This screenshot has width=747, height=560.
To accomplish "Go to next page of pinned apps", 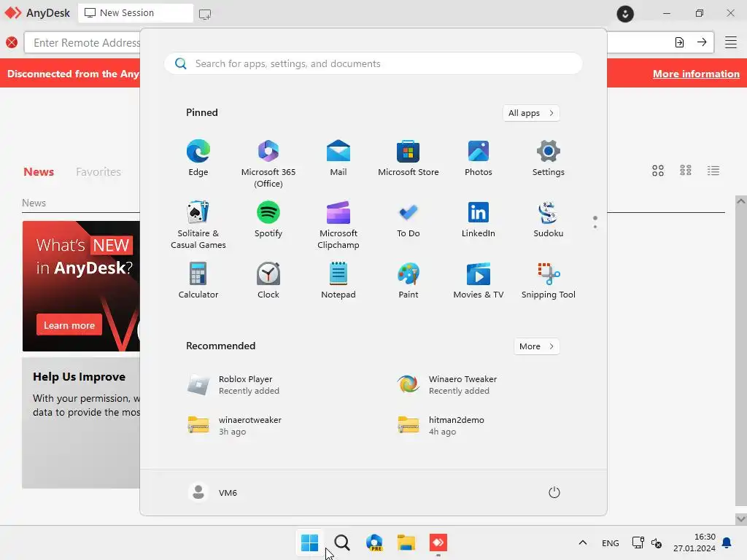I will 595,227.
